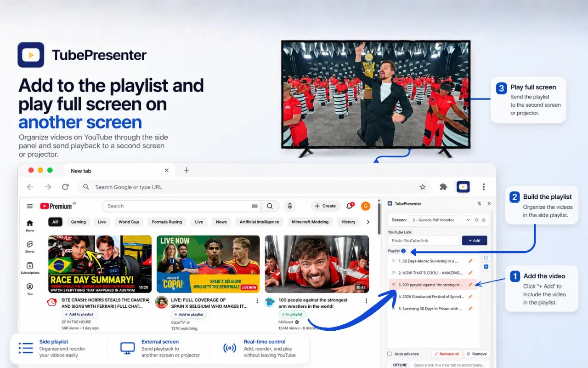Open options for the arm wrestlers video
588x368 pixels.
point(366,301)
